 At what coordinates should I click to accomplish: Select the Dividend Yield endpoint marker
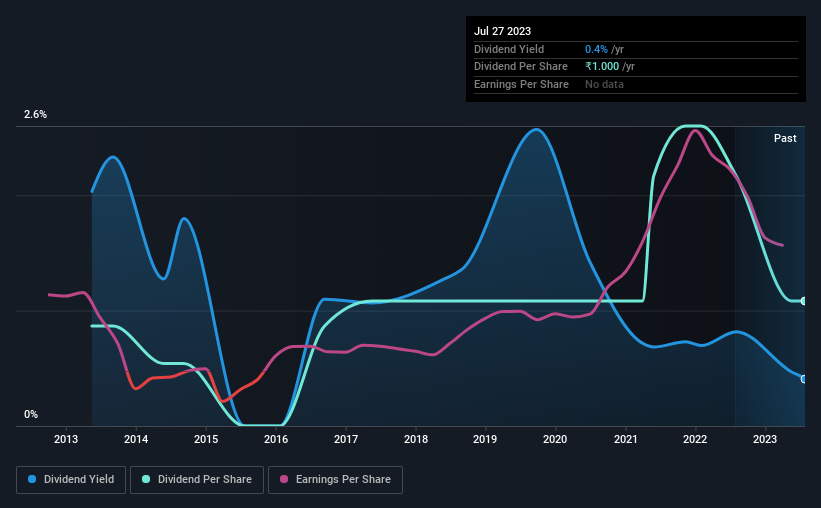(804, 379)
